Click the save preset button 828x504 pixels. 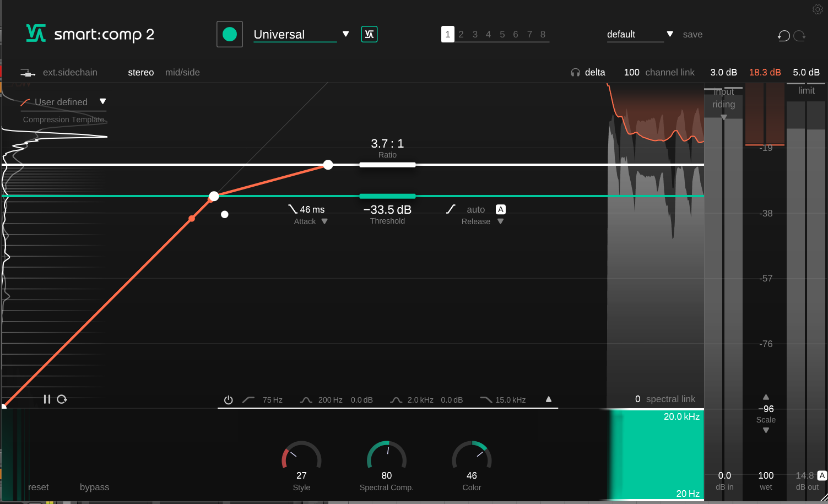692,34
